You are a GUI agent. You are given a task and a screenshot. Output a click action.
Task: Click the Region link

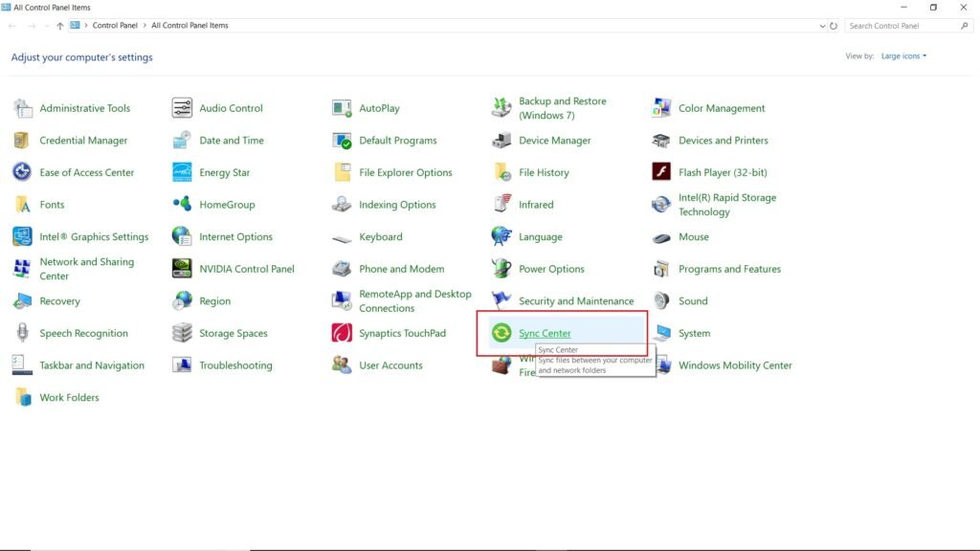(215, 301)
